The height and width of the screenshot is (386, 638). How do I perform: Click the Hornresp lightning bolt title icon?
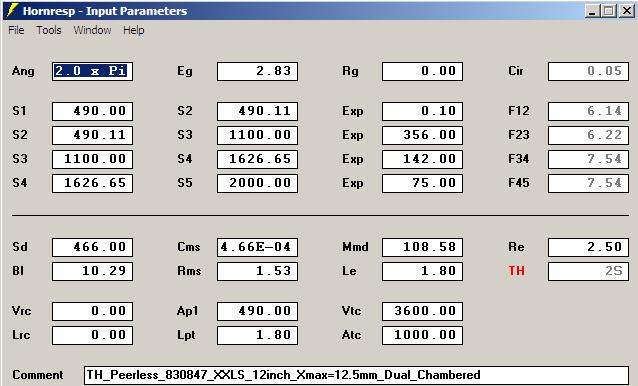click(x=13, y=10)
